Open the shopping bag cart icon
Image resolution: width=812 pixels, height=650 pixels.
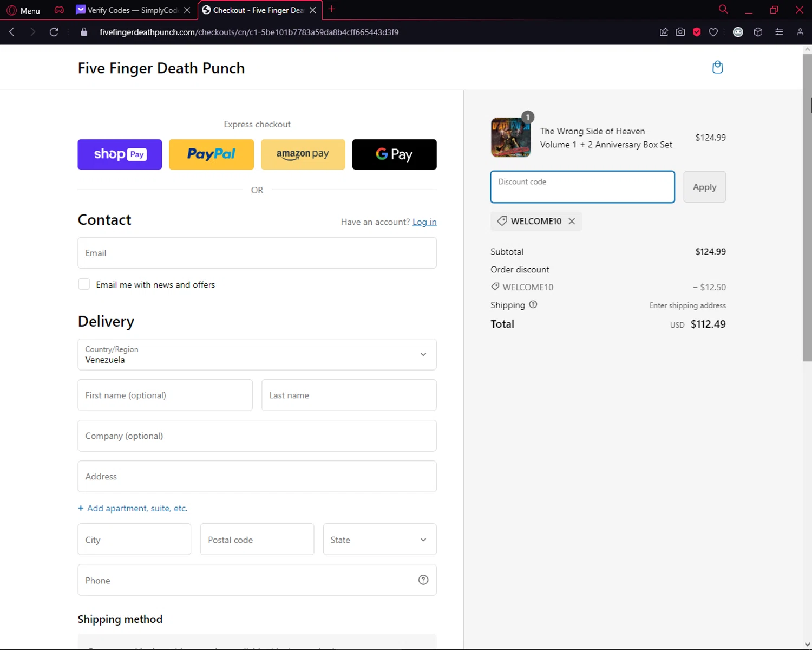[x=718, y=67]
